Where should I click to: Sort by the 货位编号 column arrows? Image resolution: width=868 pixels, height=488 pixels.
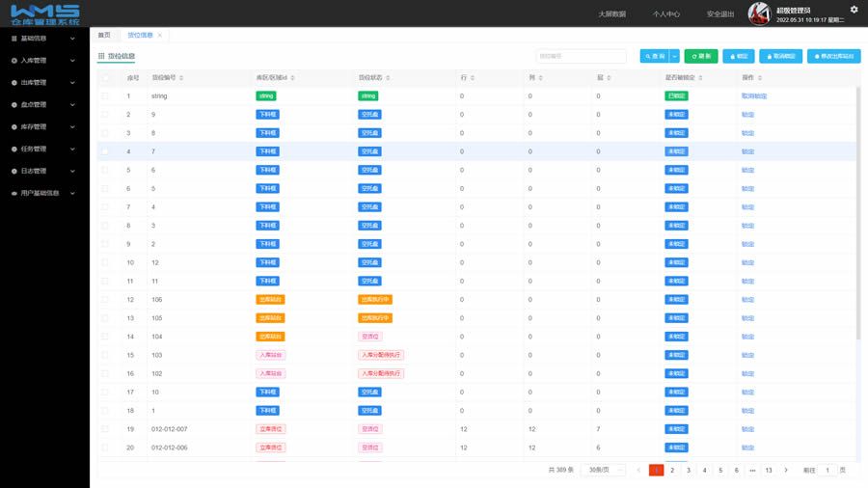(x=181, y=78)
